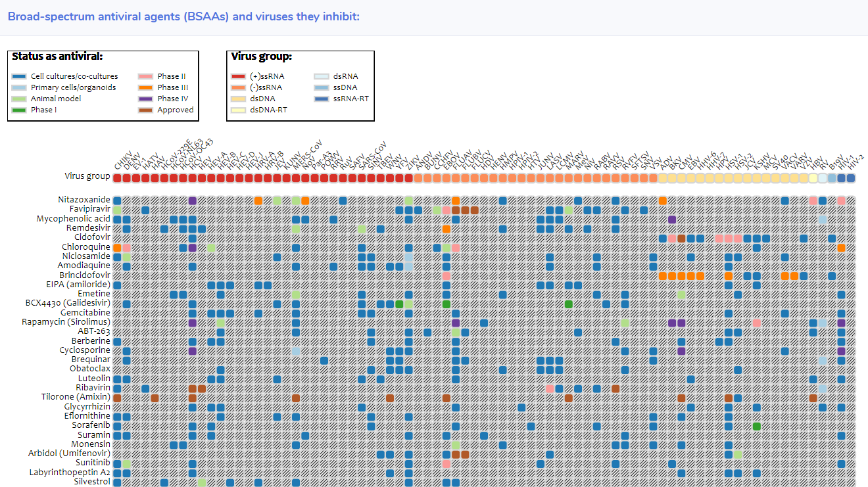Click the ssRNA-RT legend square

click(x=322, y=98)
